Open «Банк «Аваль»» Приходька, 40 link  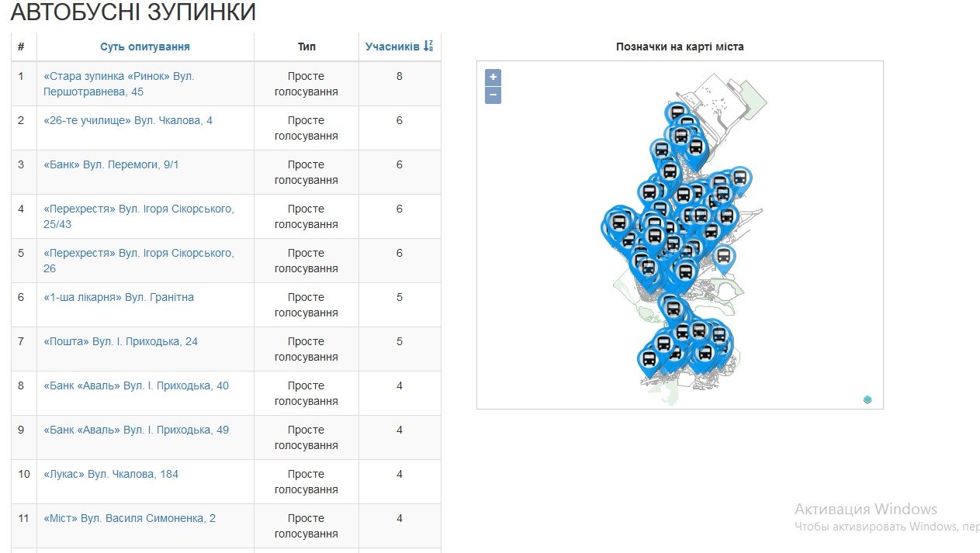136,385
